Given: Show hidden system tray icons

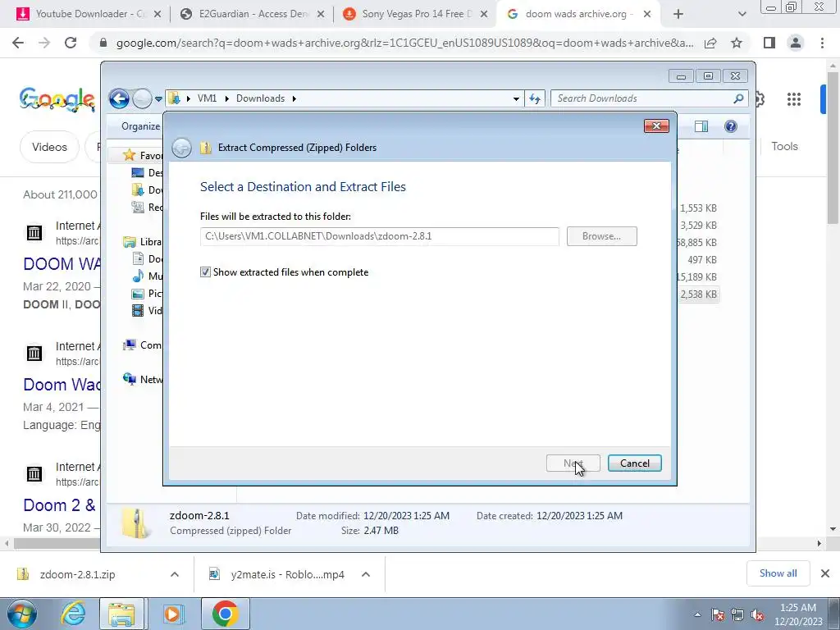Looking at the screenshot, I should 697,614.
